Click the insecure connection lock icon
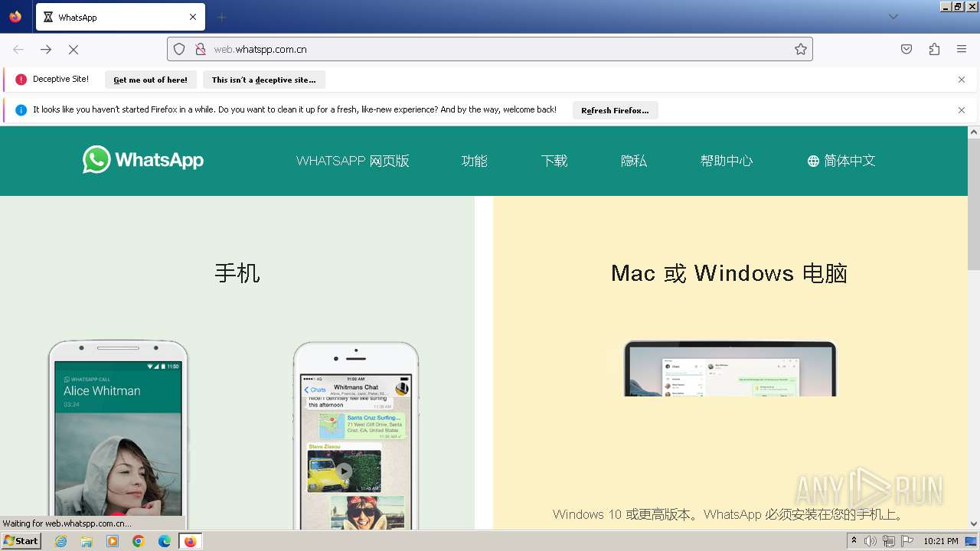 pyautogui.click(x=200, y=49)
